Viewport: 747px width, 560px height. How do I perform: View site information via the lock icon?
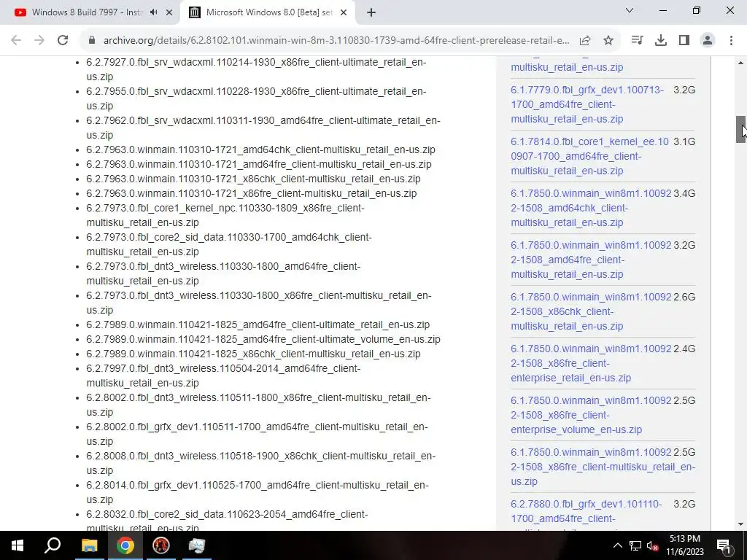92,41
